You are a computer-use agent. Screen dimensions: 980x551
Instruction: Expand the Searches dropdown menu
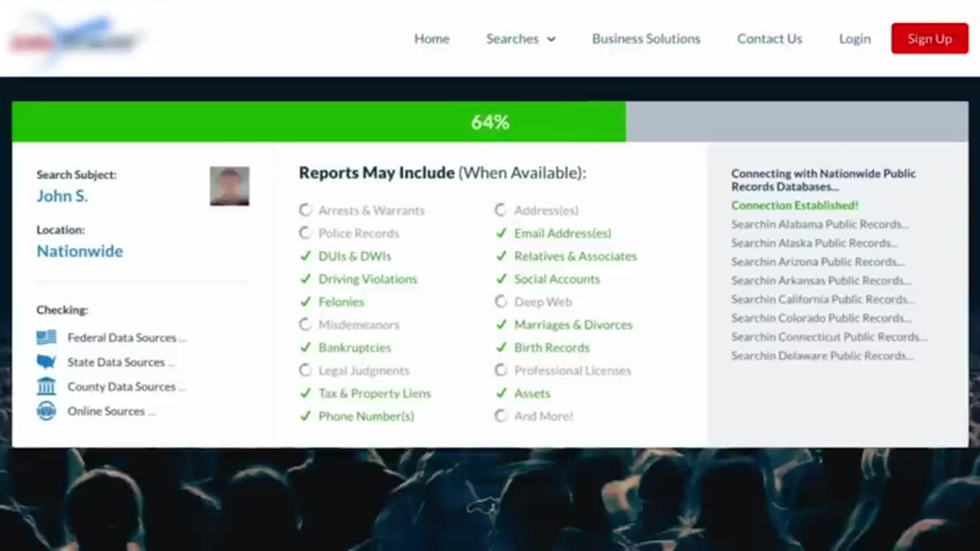(521, 38)
